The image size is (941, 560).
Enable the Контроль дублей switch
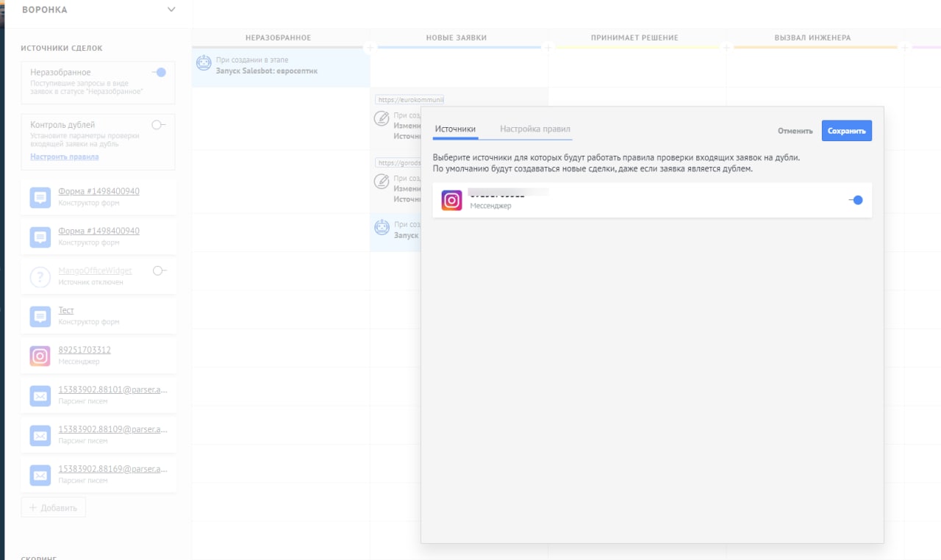pos(159,125)
